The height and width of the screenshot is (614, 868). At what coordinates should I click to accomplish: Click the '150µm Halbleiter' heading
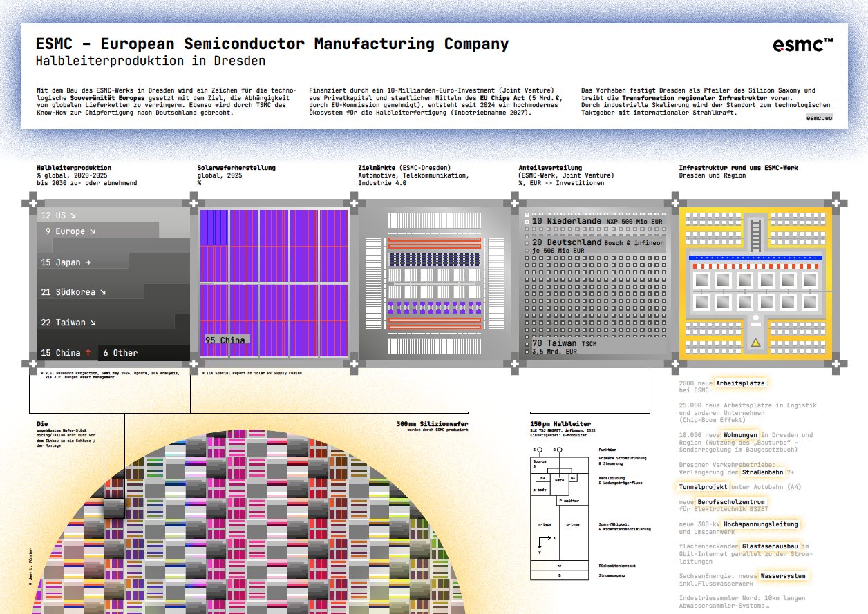tap(560, 424)
